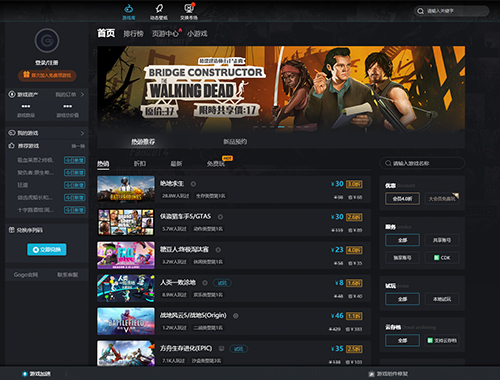Click the platform icon beside 绝地求生

click(193, 184)
